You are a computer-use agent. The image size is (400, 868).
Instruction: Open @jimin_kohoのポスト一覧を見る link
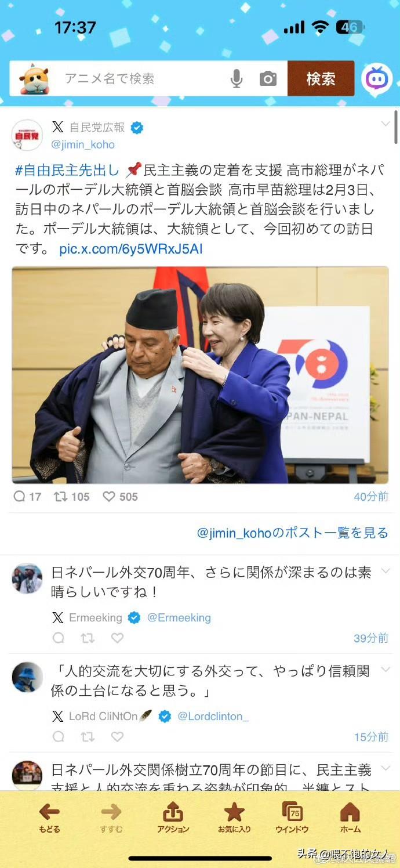tap(293, 533)
